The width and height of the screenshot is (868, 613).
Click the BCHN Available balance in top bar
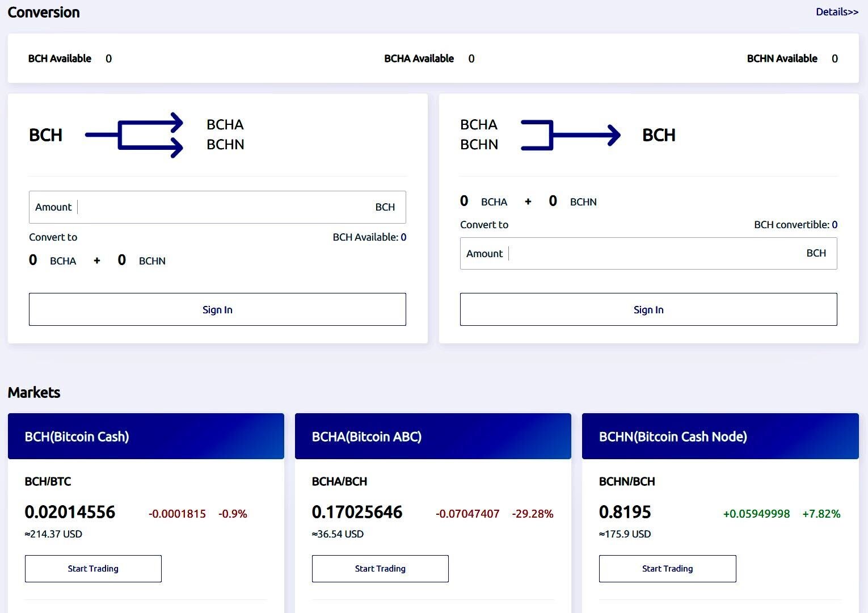tap(792, 58)
